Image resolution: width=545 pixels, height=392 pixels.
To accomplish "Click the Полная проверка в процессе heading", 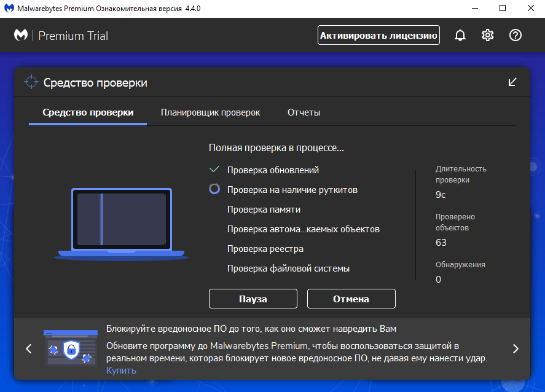I will pyautogui.click(x=276, y=148).
